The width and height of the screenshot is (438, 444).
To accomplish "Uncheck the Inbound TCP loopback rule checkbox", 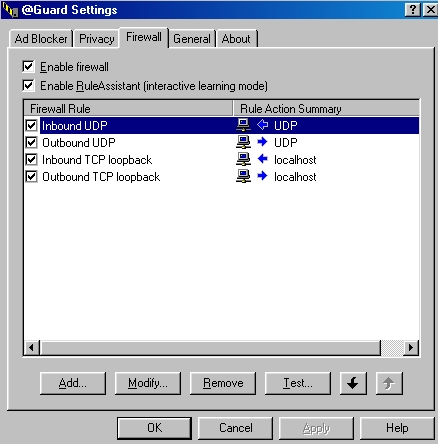I will coord(31,159).
